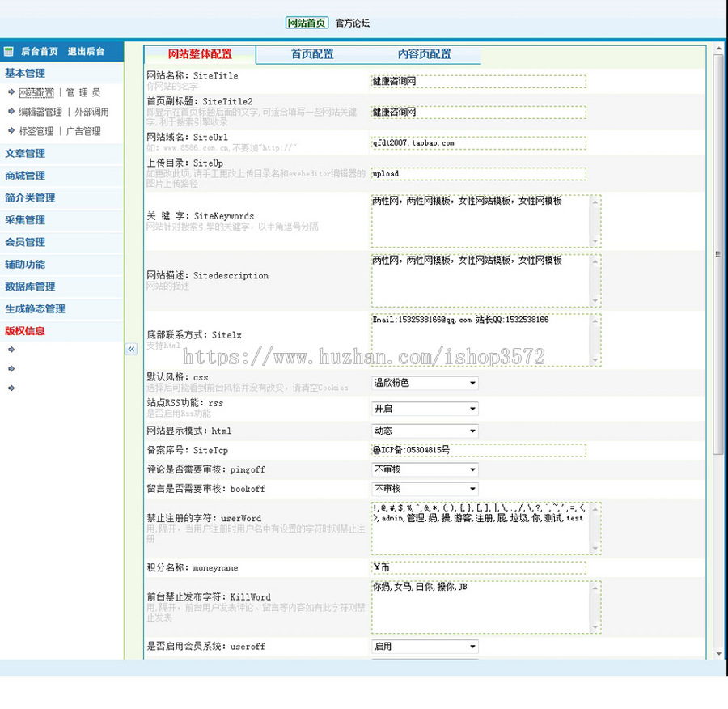Open the 官方论坛 link
Viewport: 728px width, 709px height.
pos(351,23)
